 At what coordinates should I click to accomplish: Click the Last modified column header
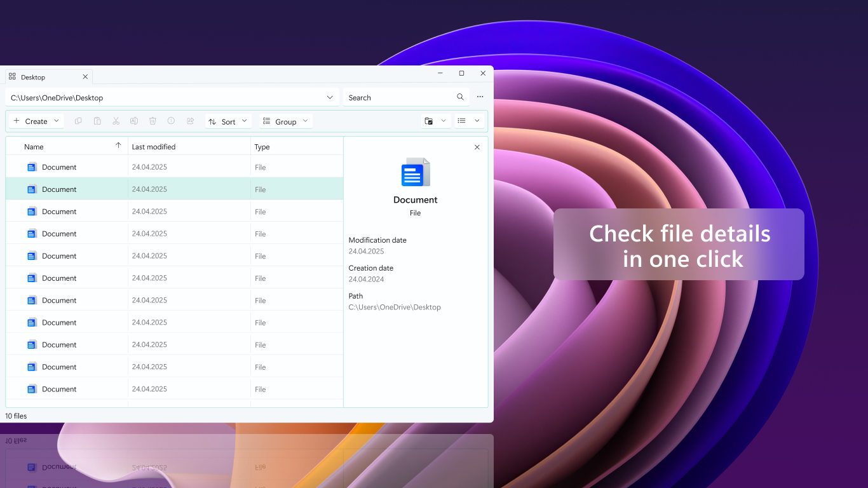(x=189, y=147)
